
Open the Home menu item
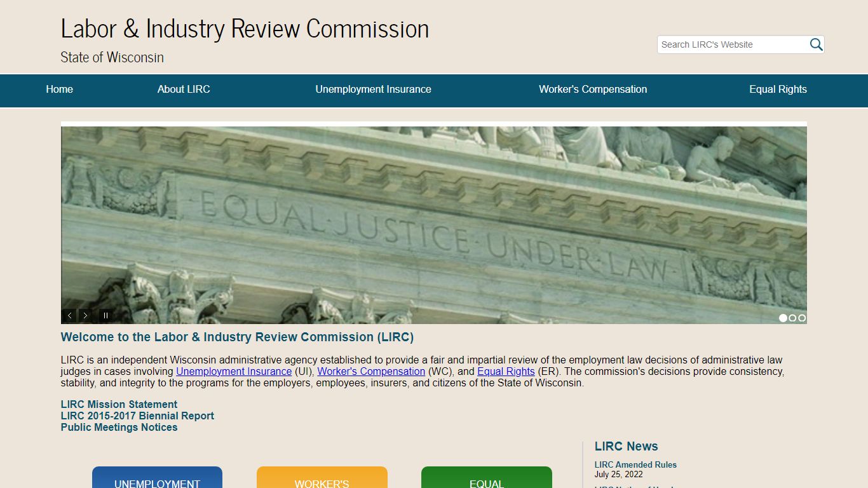coord(59,90)
